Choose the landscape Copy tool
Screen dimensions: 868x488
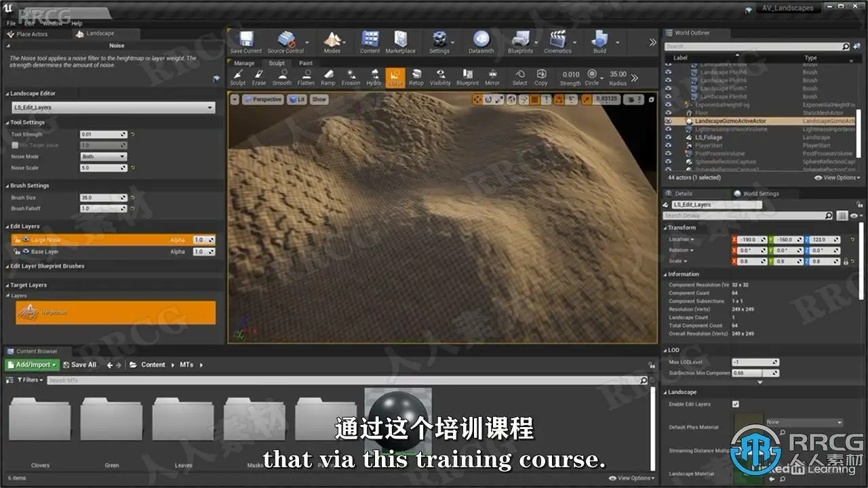(x=541, y=78)
